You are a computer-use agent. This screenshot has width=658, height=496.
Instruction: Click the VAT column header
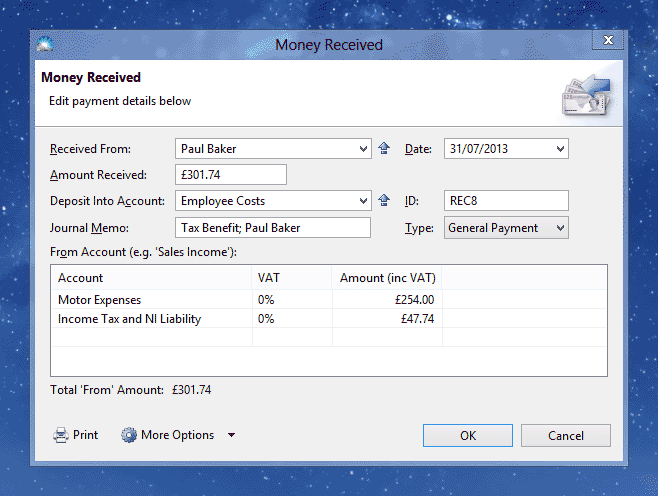tap(292, 278)
